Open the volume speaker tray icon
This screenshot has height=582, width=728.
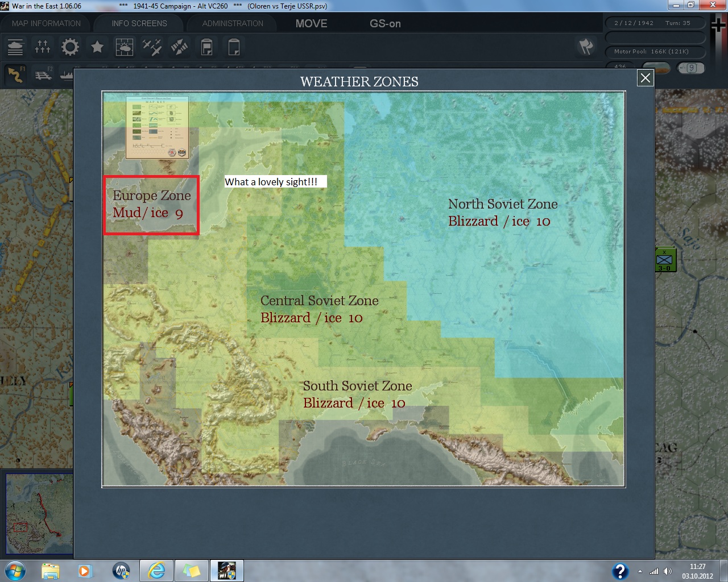(x=668, y=571)
